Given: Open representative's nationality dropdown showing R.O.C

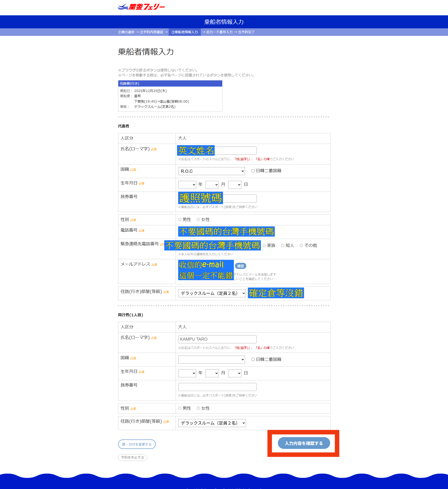Looking at the screenshot, I should click(211, 171).
